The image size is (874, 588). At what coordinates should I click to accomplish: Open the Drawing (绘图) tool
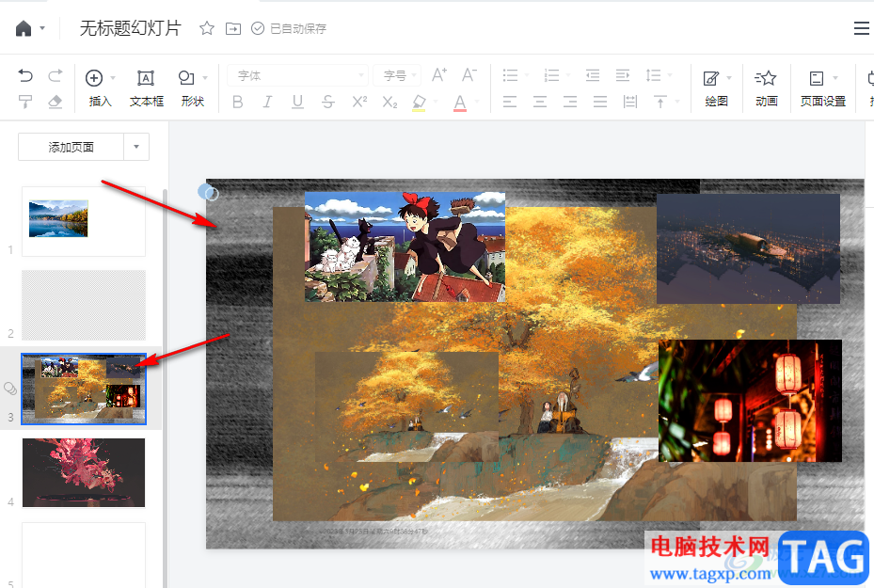(716, 88)
